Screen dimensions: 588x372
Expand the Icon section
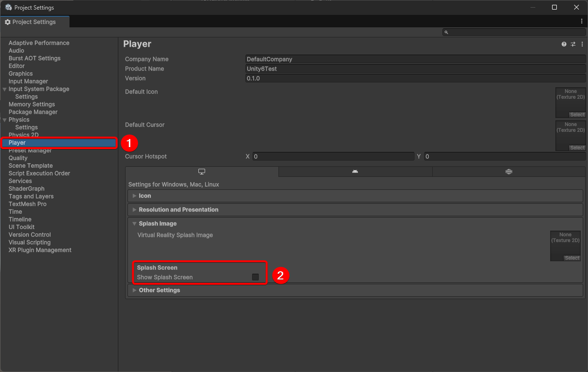(x=135, y=196)
